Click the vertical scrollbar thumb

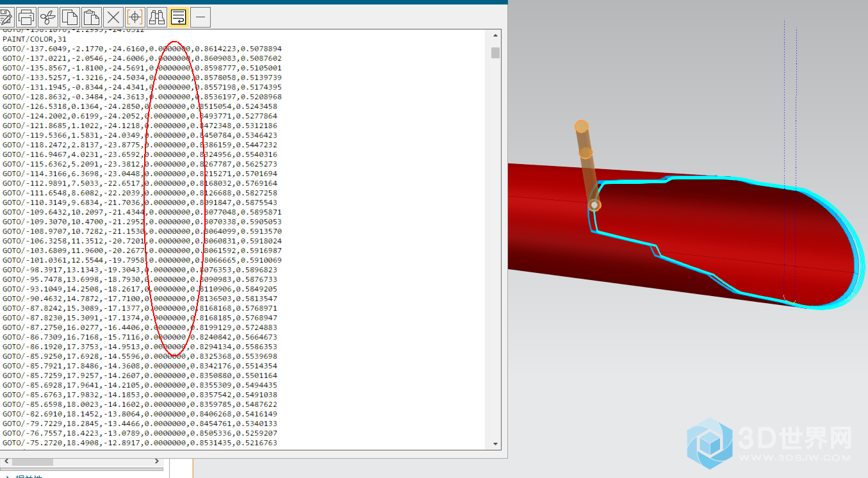pyautogui.click(x=495, y=53)
